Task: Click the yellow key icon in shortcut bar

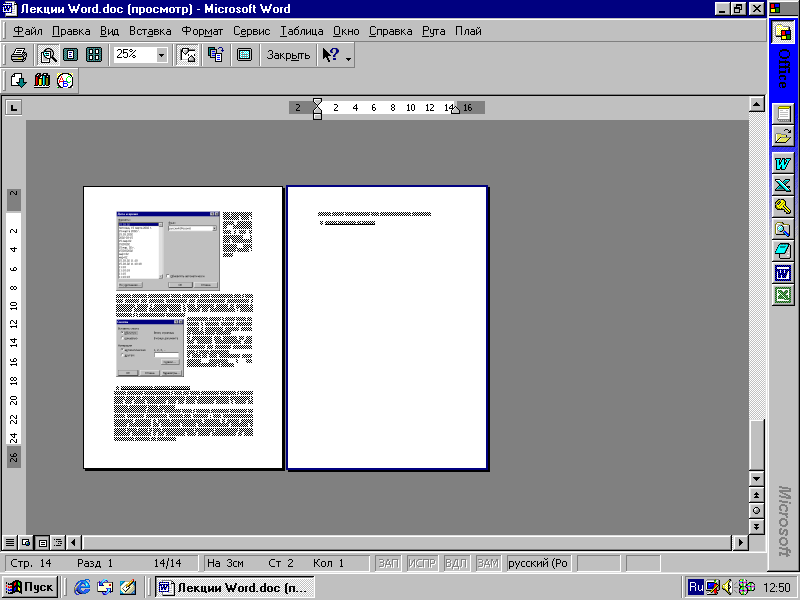Action: coord(783,207)
